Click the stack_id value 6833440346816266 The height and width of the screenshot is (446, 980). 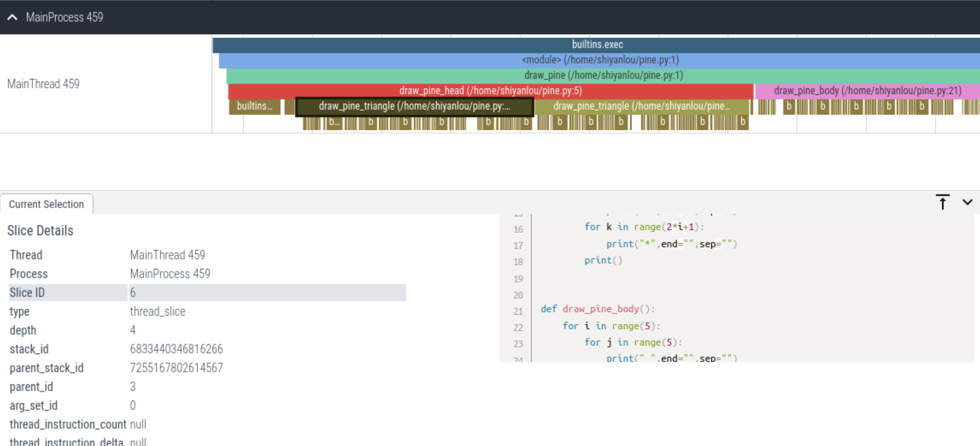pyautogui.click(x=176, y=349)
